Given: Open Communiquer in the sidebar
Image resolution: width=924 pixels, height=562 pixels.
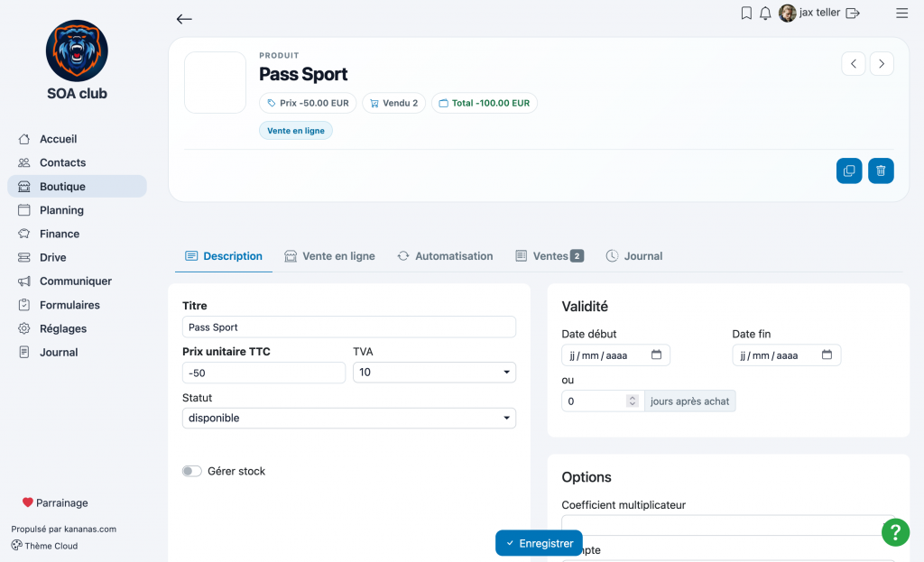Looking at the screenshot, I should [78, 281].
